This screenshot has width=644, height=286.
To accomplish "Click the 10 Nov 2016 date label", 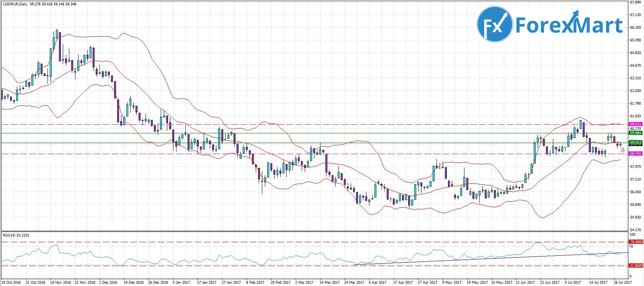I will click(60, 283).
